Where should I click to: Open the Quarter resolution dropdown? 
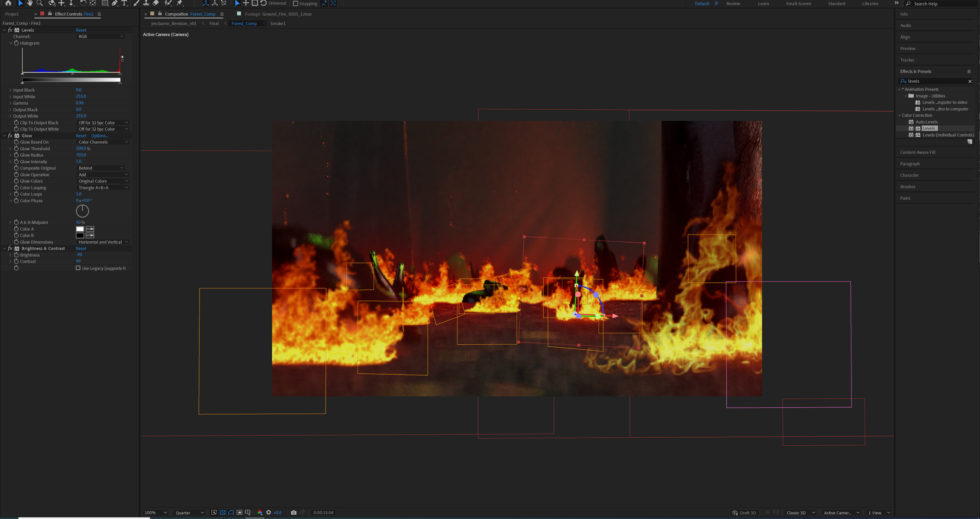pyautogui.click(x=189, y=513)
